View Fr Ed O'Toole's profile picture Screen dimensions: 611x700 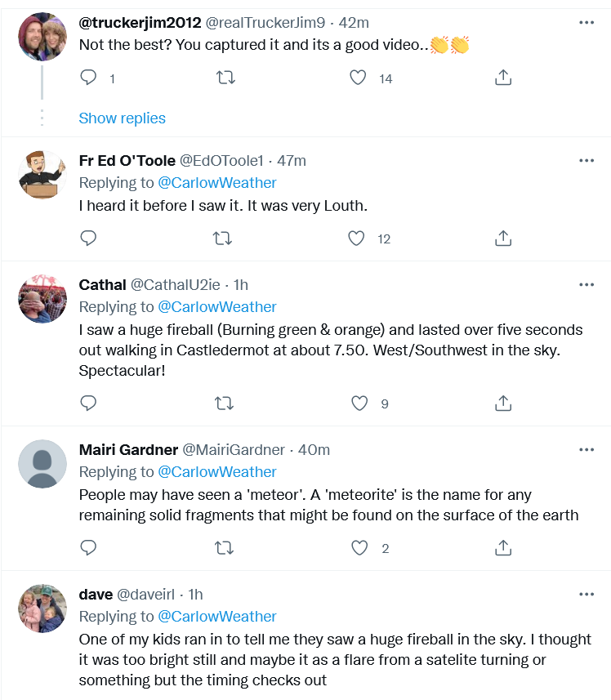(42, 175)
